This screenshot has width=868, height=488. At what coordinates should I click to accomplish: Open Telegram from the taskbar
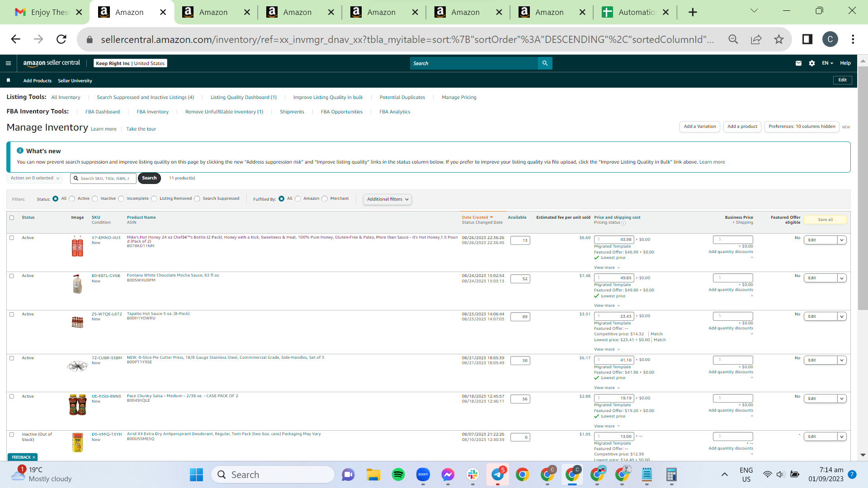click(x=498, y=474)
